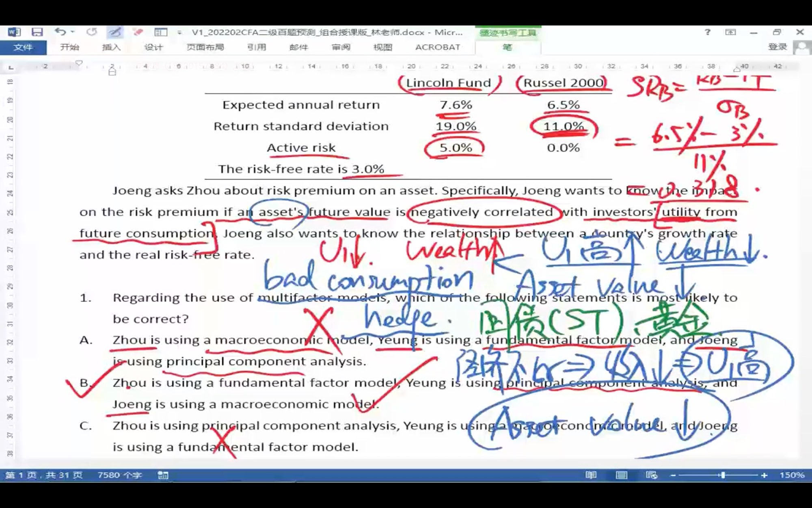Switch to the 开始 (Home) tab

tap(69, 47)
